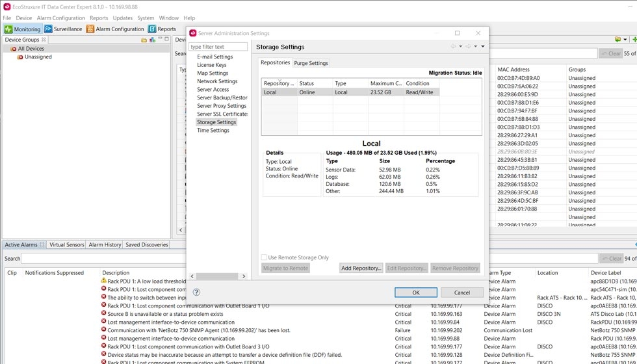Select Time Settings in the settings list
The height and width of the screenshot is (364, 637).
[213, 130]
